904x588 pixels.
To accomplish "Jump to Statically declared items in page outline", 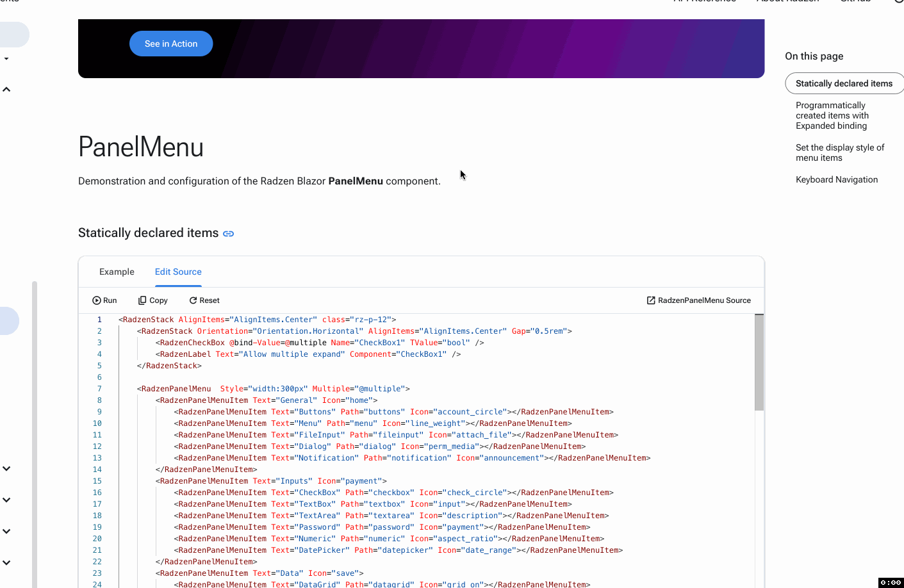I will point(844,83).
